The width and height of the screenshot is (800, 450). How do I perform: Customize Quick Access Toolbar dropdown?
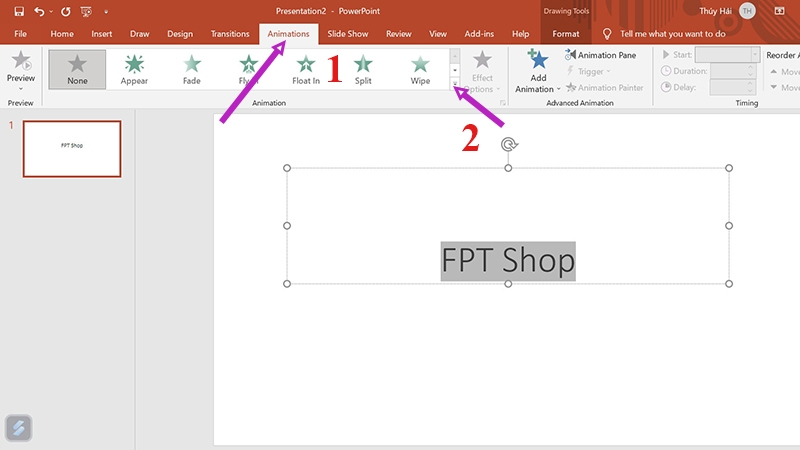pos(106,12)
